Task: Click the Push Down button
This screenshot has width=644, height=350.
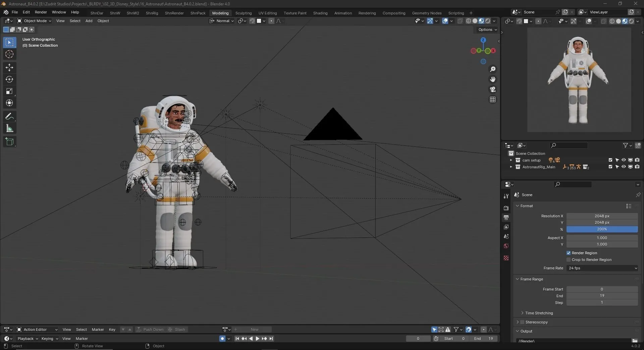Action: [153, 330]
